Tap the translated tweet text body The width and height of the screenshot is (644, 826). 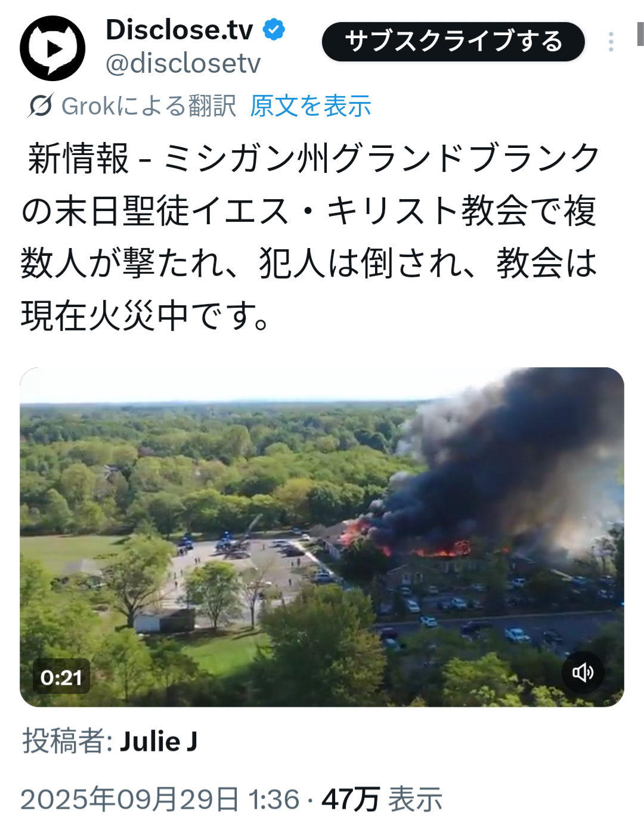pyautogui.click(x=310, y=237)
